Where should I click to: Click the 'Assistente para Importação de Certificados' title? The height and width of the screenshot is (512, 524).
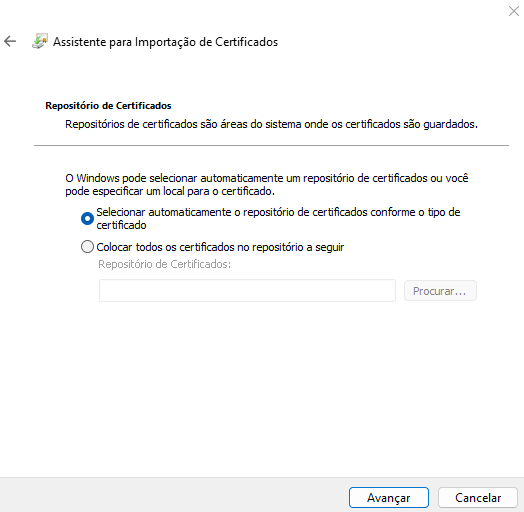(165, 42)
